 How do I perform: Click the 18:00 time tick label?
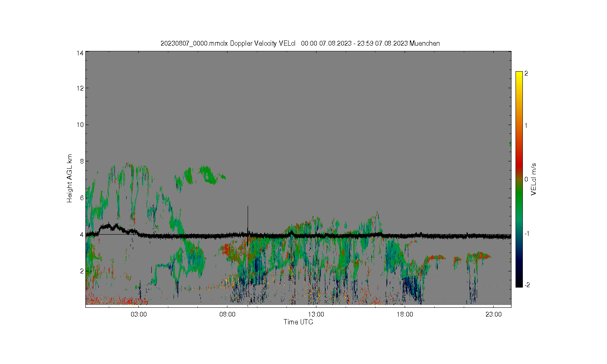(405, 315)
